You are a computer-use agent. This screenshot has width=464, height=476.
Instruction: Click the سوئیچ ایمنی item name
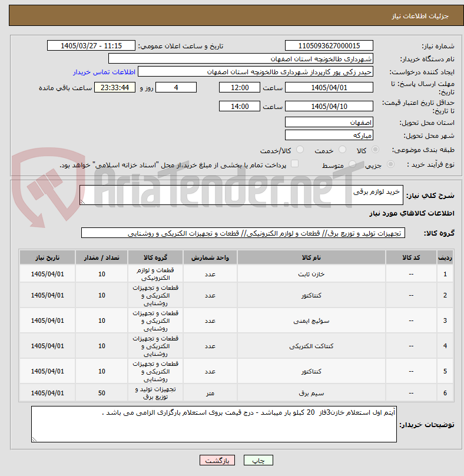tap(311, 320)
